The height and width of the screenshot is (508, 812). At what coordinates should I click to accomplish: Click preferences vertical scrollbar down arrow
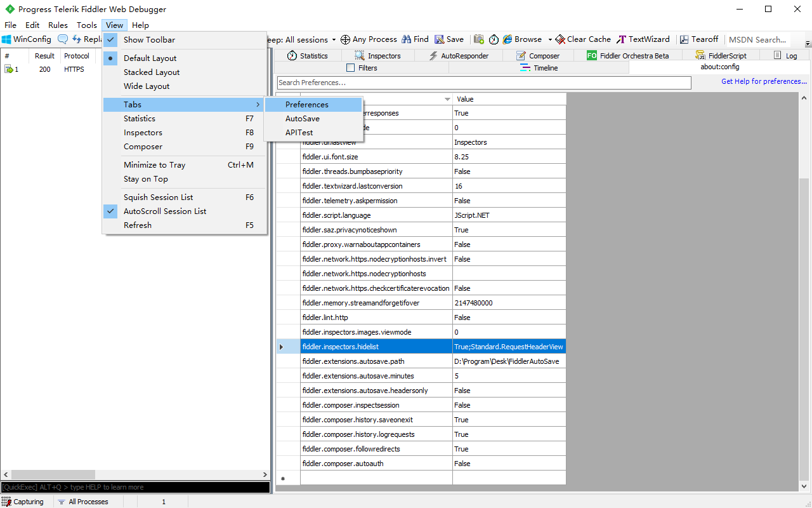tap(804, 487)
